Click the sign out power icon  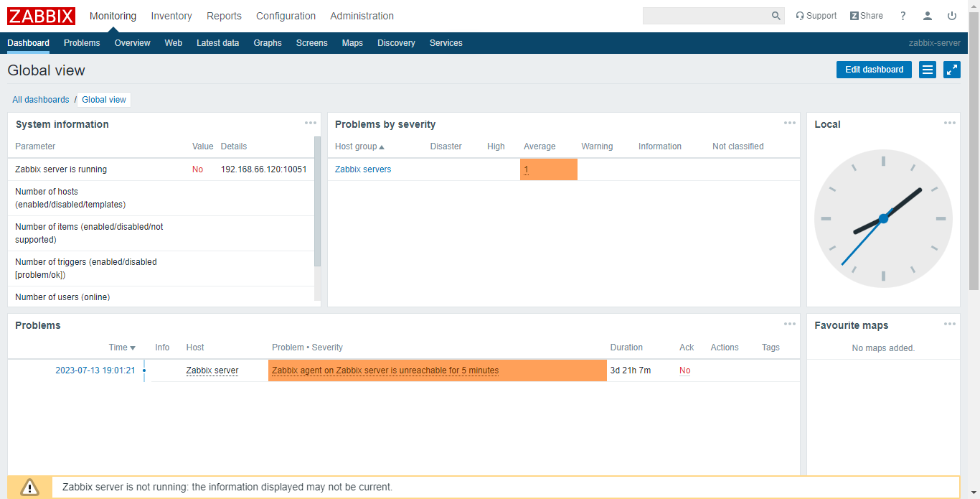click(952, 16)
